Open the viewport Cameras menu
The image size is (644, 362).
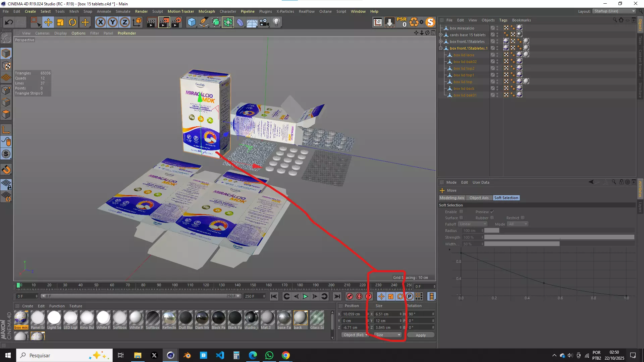point(42,33)
